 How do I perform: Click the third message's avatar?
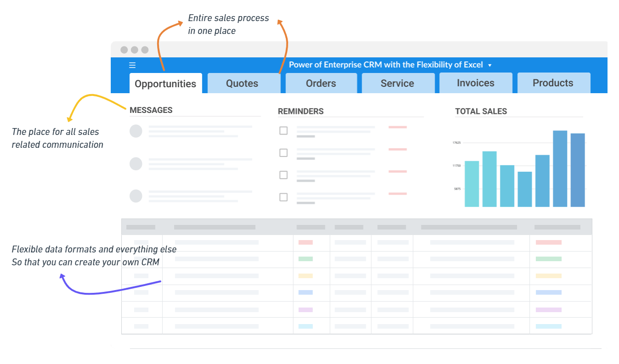coord(136,196)
